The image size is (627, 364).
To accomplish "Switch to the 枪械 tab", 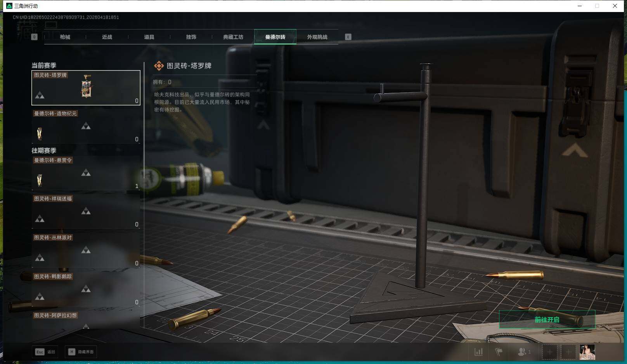I will coord(65,37).
